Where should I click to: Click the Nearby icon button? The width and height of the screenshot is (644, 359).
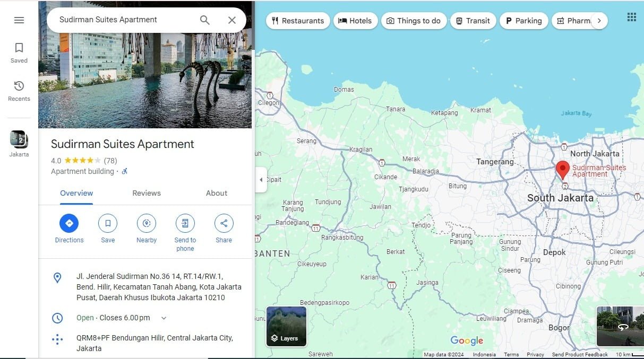click(147, 223)
